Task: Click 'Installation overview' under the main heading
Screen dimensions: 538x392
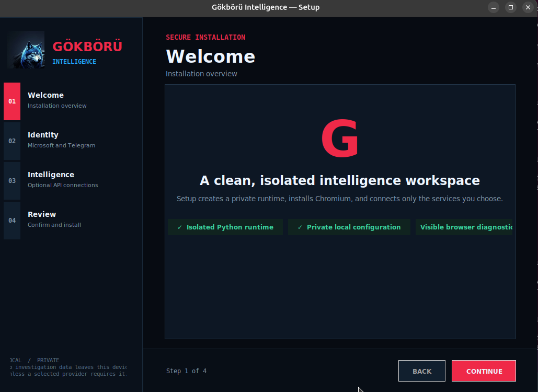Action: pos(201,74)
